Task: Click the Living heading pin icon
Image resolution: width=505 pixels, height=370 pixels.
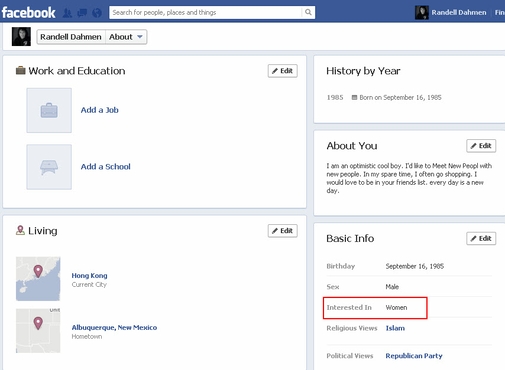Action: (x=20, y=230)
